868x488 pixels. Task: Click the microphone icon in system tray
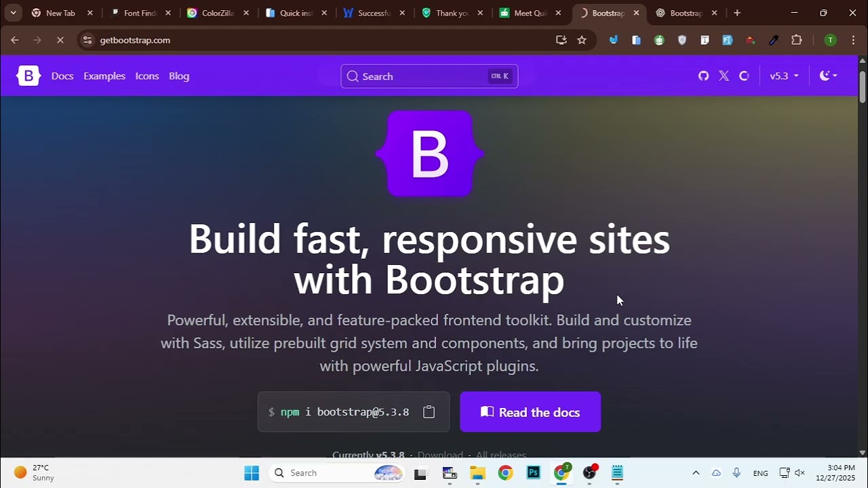(736, 473)
